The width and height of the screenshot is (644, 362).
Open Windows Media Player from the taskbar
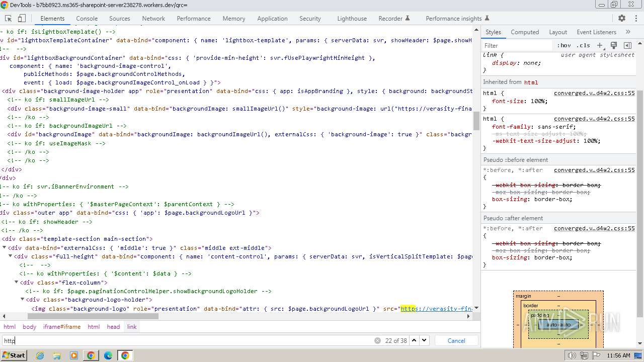click(74, 355)
